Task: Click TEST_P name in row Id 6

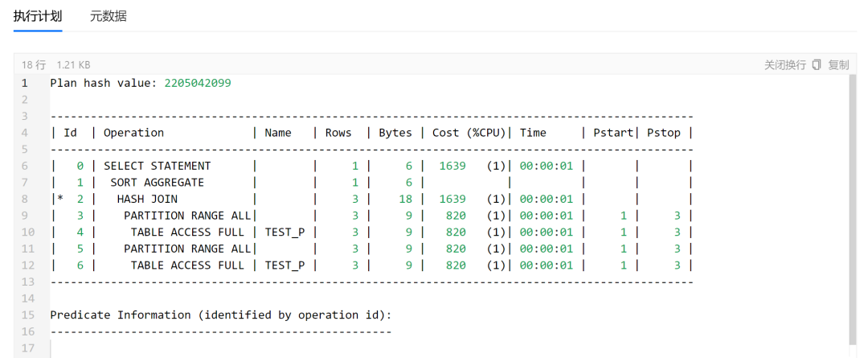Action: [285, 265]
